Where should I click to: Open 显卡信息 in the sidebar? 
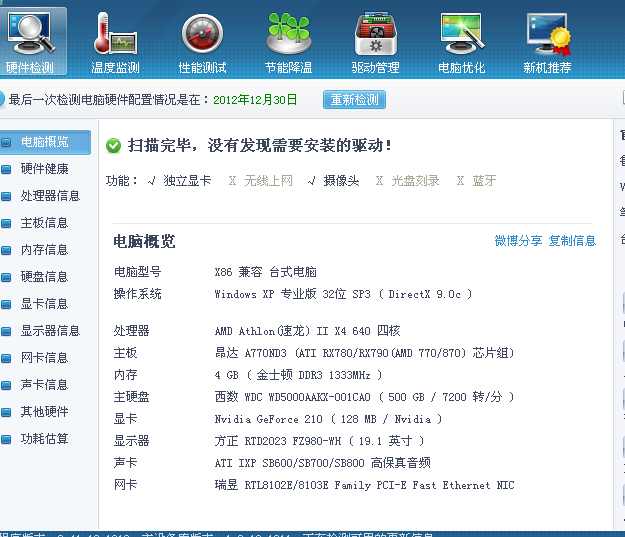tap(45, 304)
